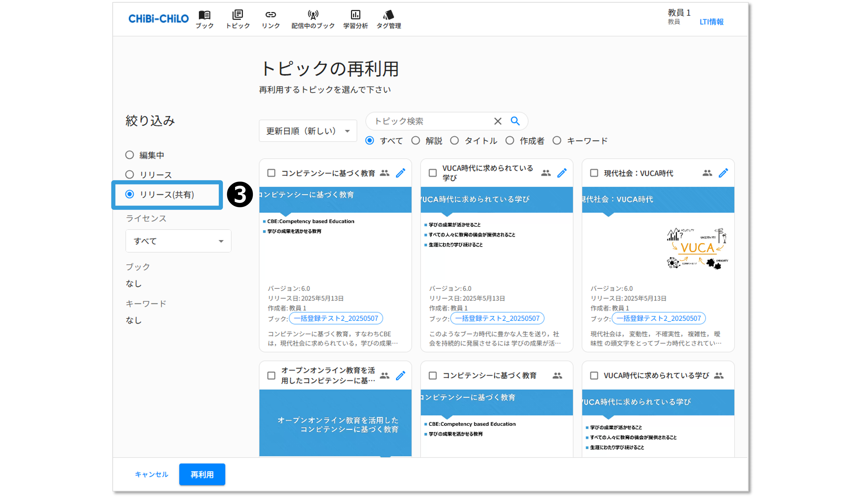This screenshot has height=497, width=868.
Task: Check the コンピテンシーに基づく教育 first card checkbox
Action: coord(271,173)
